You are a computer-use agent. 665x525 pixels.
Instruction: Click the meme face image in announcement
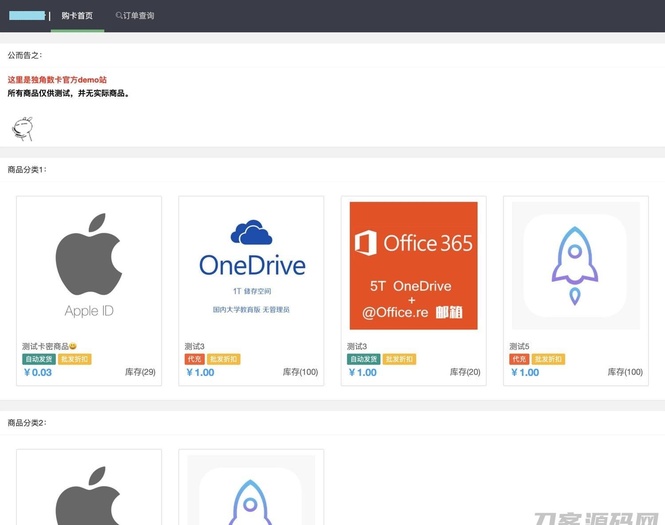coord(22,127)
